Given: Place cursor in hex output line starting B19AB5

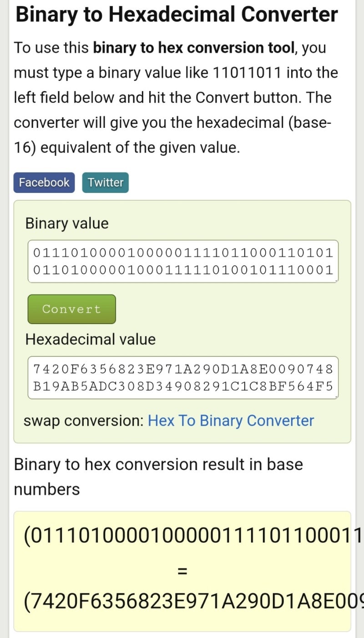Looking at the screenshot, I should click(x=182, y=387).
